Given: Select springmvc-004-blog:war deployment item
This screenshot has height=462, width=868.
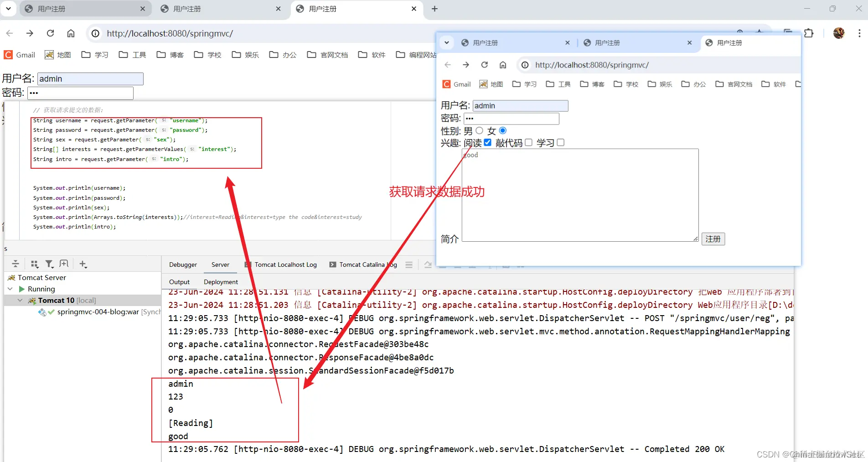Looking at the screenshot, I should 100,312.
